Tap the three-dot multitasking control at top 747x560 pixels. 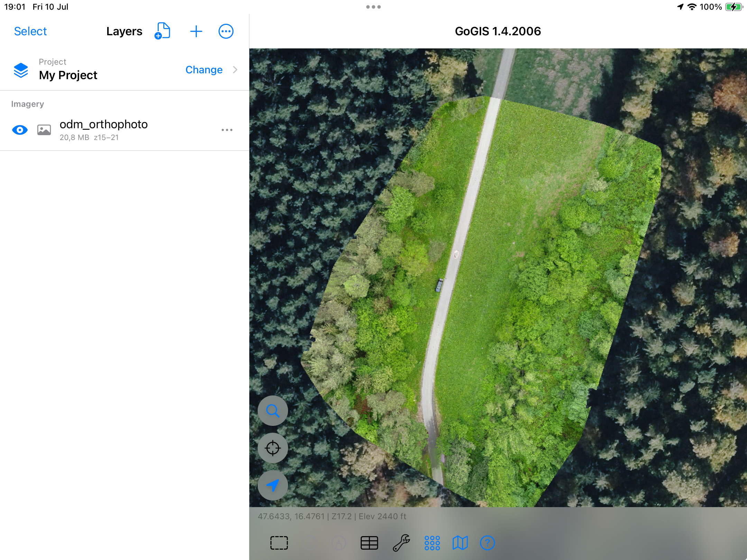pos(373,7)
